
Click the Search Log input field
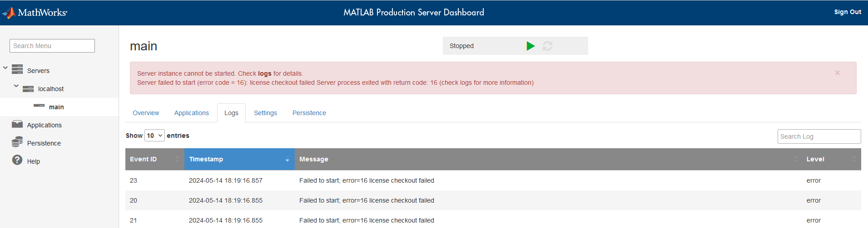coord(818,136)
